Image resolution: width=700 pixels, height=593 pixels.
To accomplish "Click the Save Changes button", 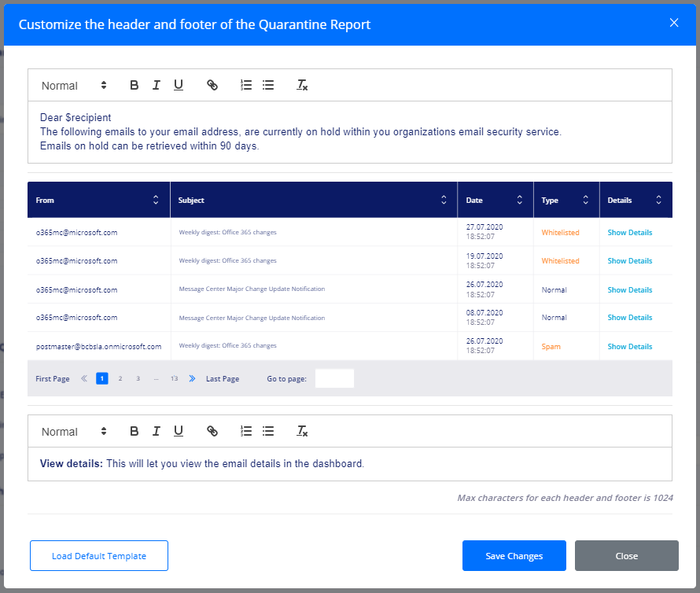I will click(514, 555).
